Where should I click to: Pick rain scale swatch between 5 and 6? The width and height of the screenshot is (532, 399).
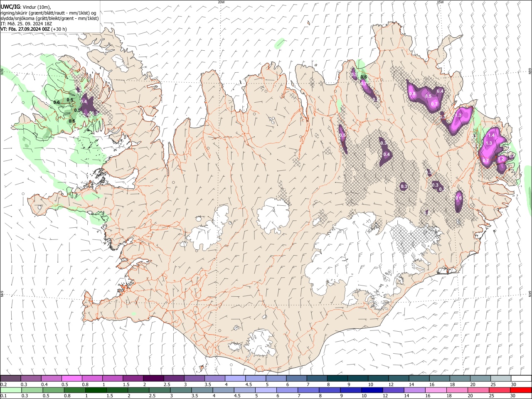tap(266, 390)
